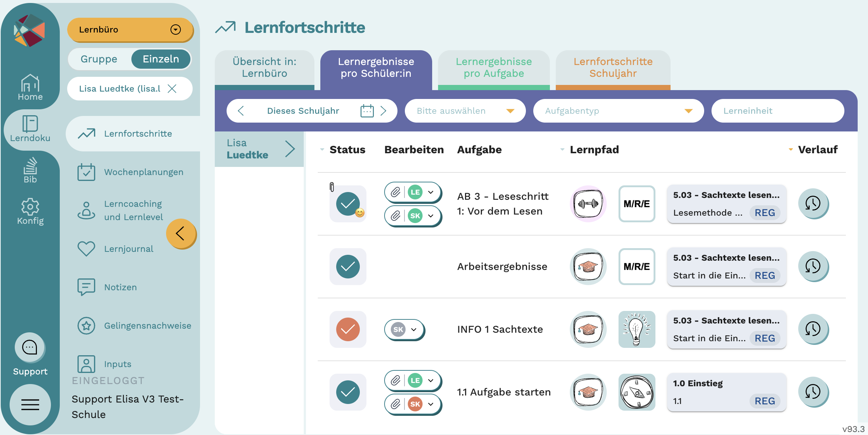Image resolution: width=868 pixels, height=435 pixels.
Task: Click the Lerneinheit input field
Action: [778, 111]
